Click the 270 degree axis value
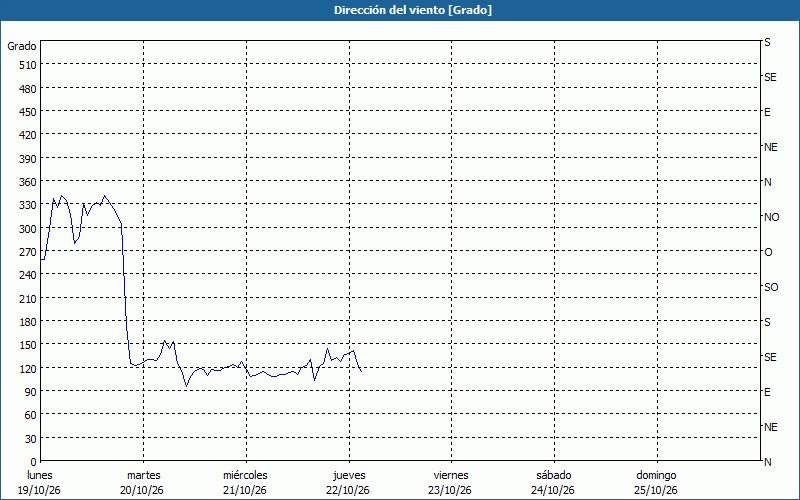The height and width of the screenshot is (500, 800). [x=28, y=252]
